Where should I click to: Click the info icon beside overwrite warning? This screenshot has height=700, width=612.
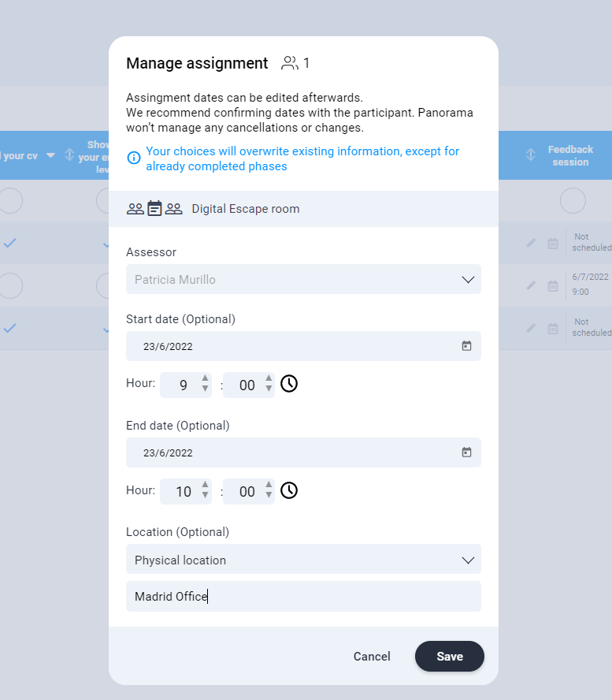pos(134,158)
